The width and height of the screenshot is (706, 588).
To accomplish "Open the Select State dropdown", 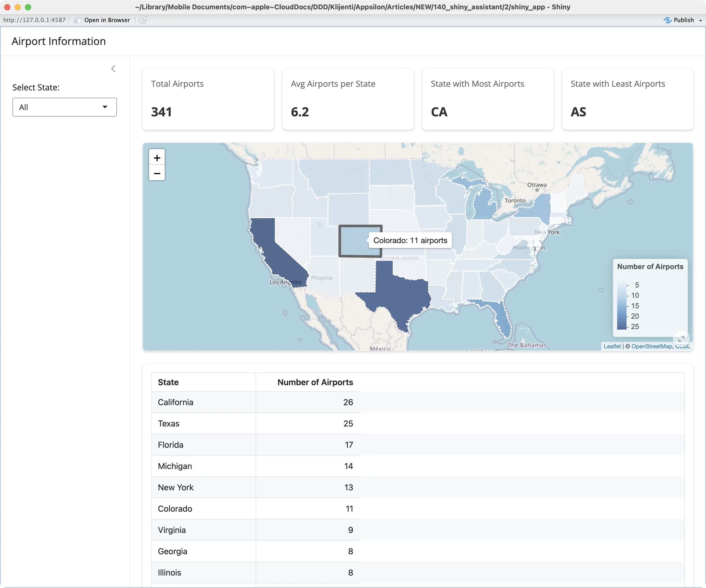I will pyautogui.click(x=65, y=107).
